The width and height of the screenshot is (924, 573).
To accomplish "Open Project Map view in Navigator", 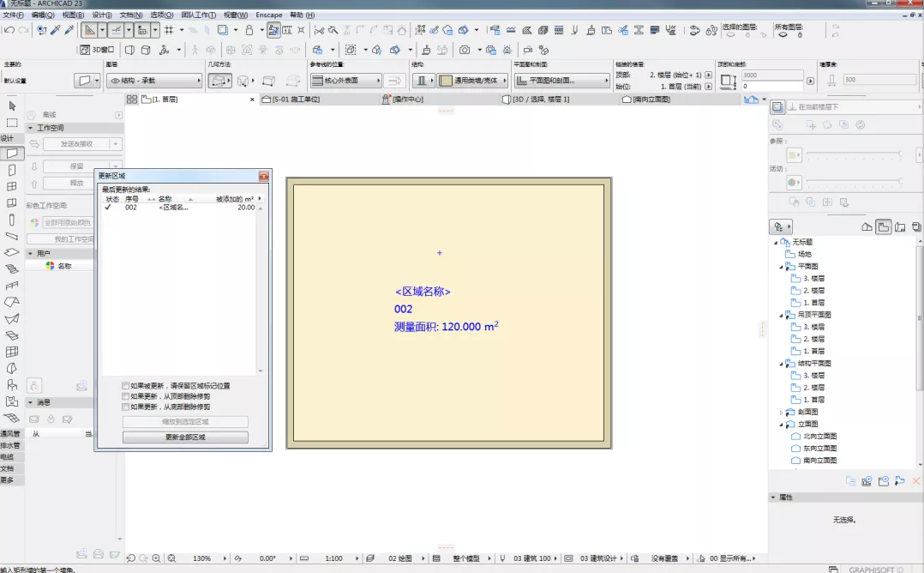I will click(x=867, y=227).
